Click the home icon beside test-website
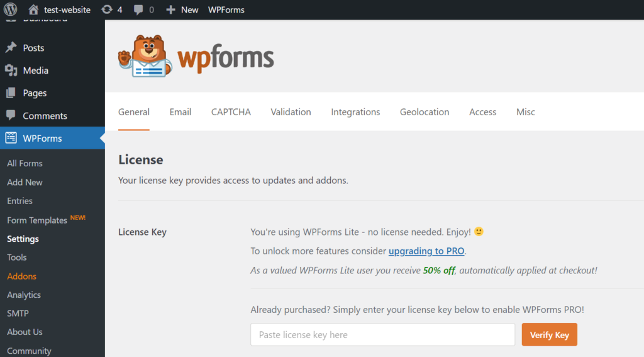 34,9
